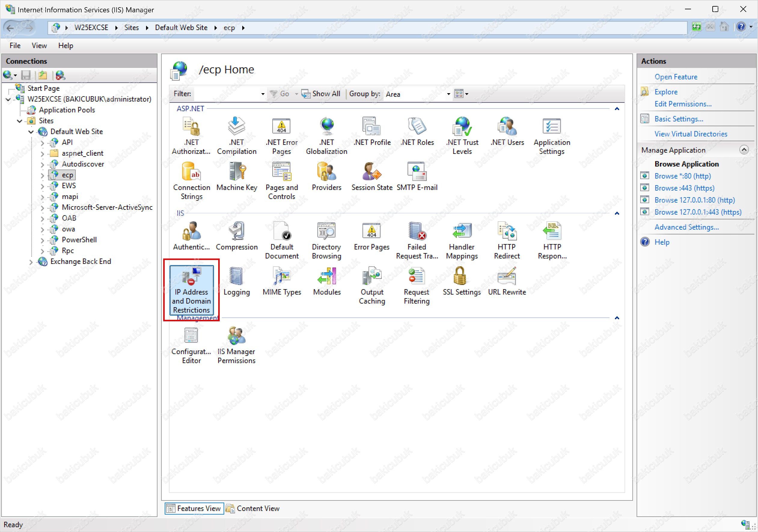
Task: Open Session State feature
Action: click(x=372, y=177)
